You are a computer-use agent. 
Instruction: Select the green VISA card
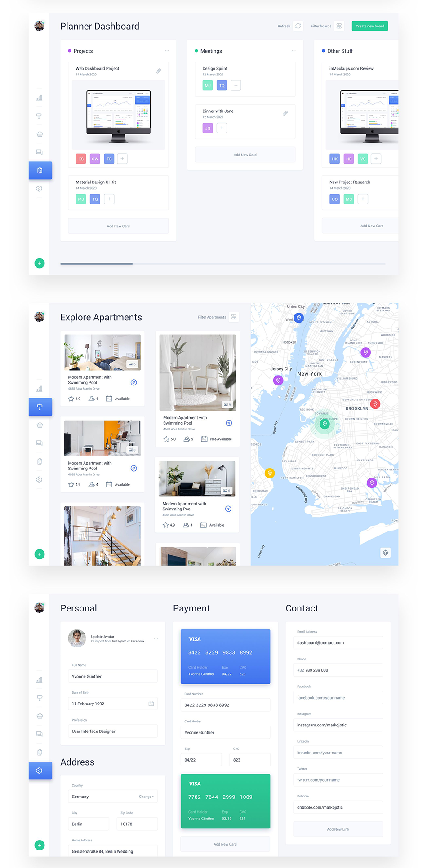pyautogui.click(x=225, y=801)
